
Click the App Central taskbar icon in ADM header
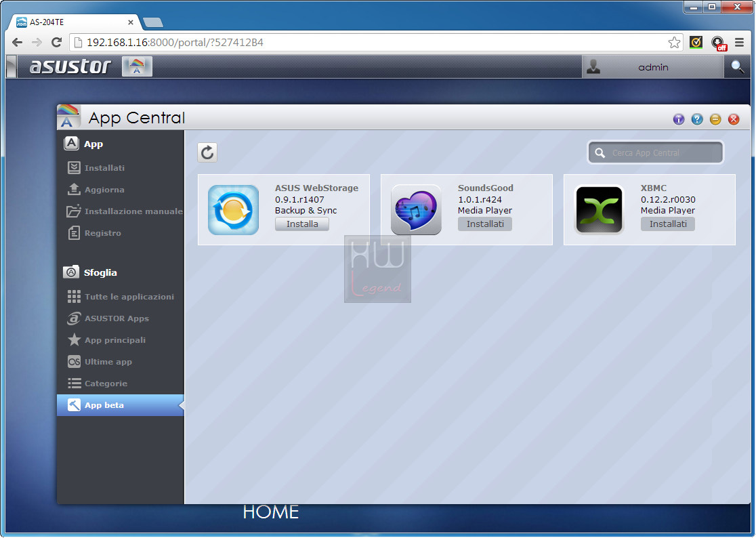coord(137,66)
